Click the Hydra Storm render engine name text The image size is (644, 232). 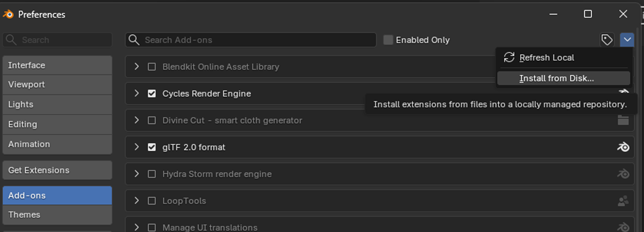pyautogui.click(x=217, y=174)
